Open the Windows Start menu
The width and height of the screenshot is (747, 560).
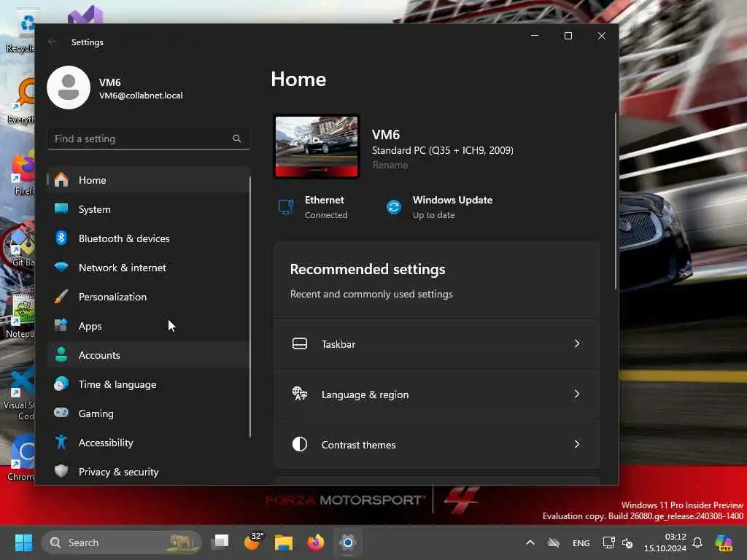pyautogui.click(x=23, y=542)
